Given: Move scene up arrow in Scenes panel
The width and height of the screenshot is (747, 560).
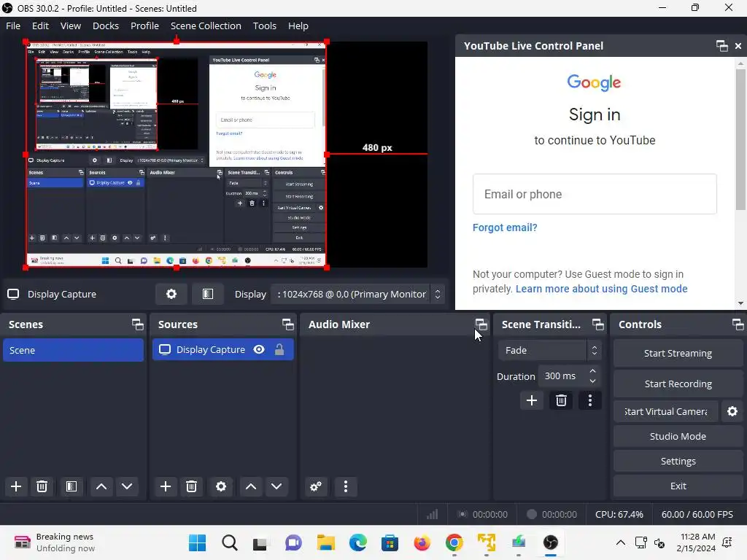Looking at the screenshot, I should (101, 486).
